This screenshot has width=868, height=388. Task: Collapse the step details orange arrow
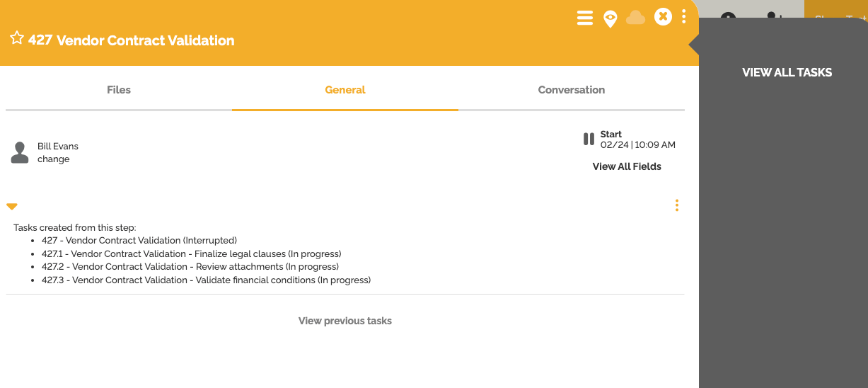click(12, 206)
